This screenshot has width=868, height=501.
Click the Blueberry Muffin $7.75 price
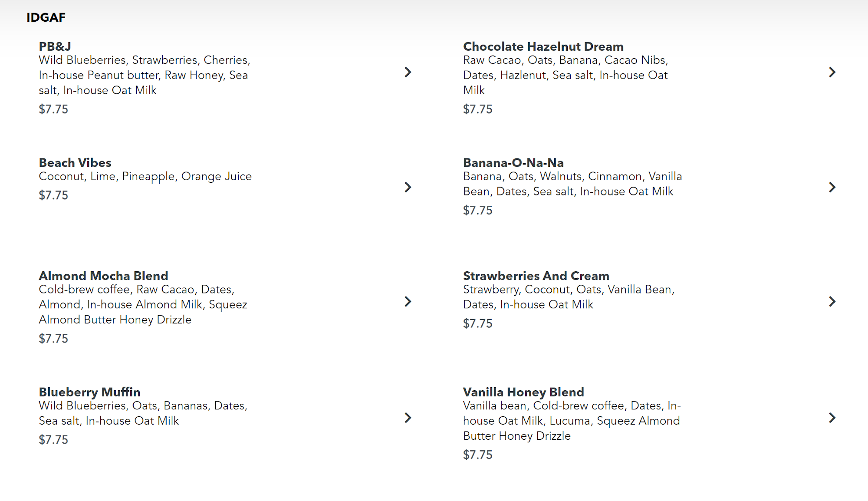point(53,440)
